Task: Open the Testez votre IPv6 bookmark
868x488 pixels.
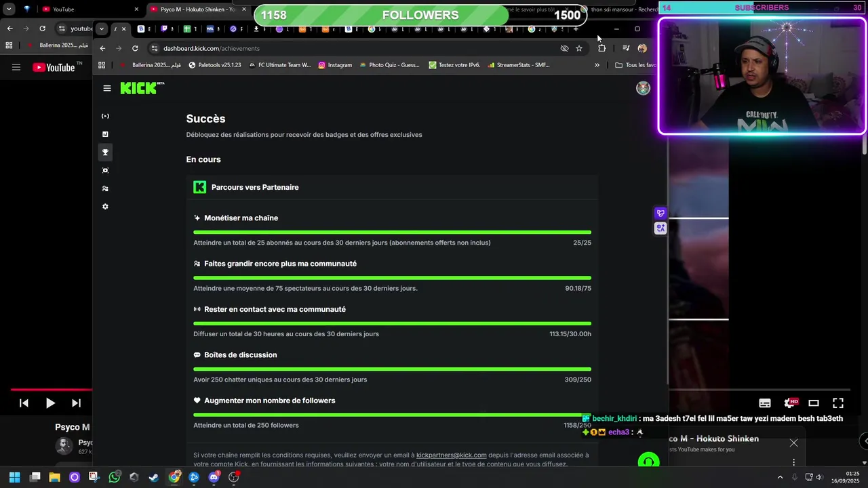Action: click(x=454, y=65)
